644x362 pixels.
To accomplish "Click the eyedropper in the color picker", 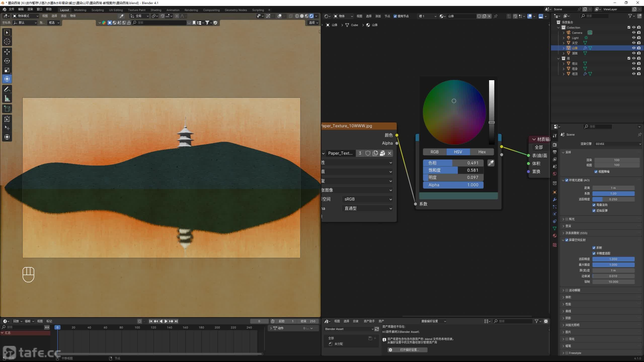I will tap(491, 163).
